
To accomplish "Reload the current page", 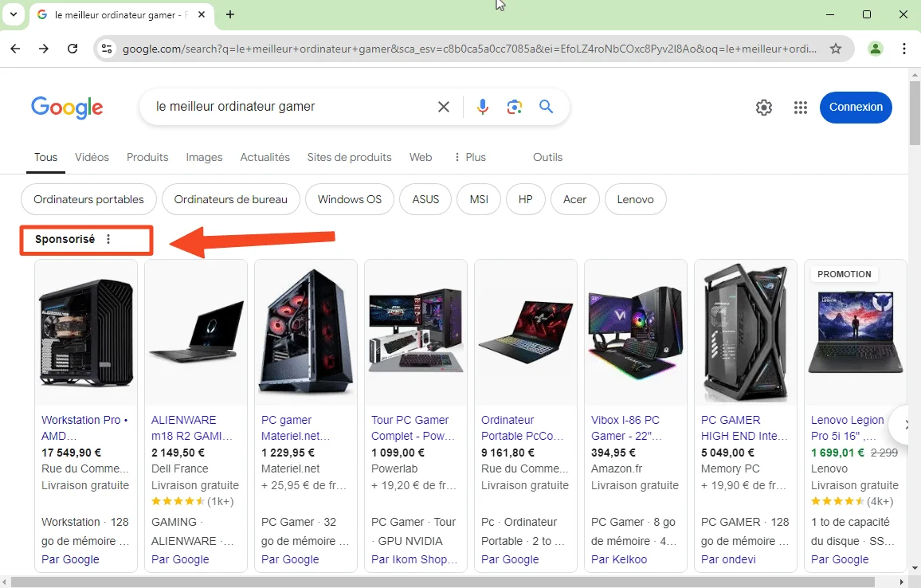I will coord(73,49).
